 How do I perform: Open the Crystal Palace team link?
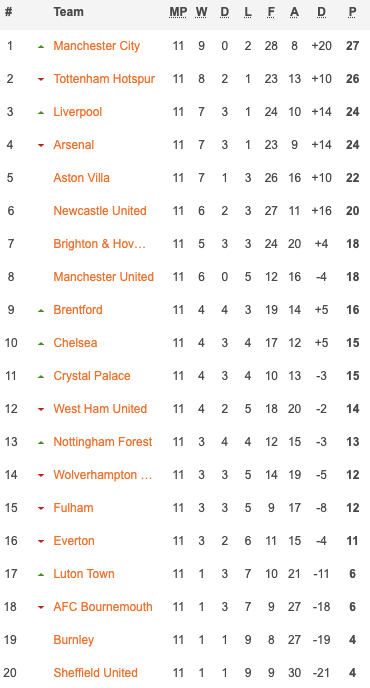[x=92, y=376]
